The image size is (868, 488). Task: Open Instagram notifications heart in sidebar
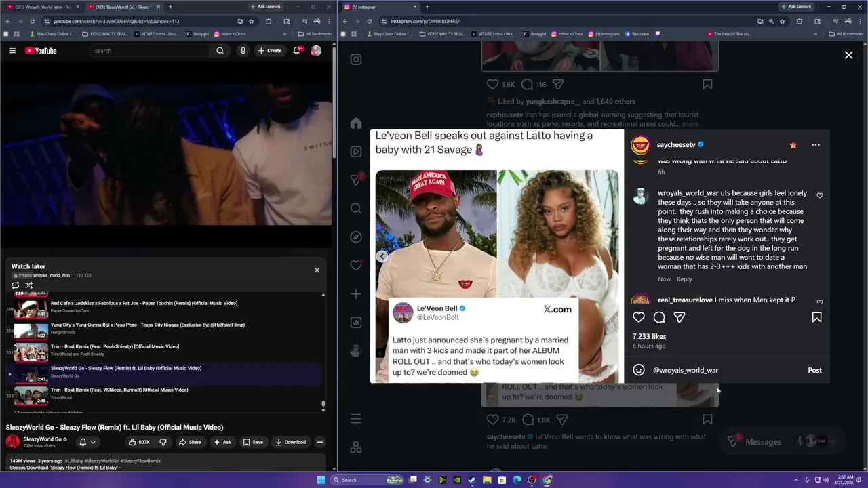pos(356,266)
